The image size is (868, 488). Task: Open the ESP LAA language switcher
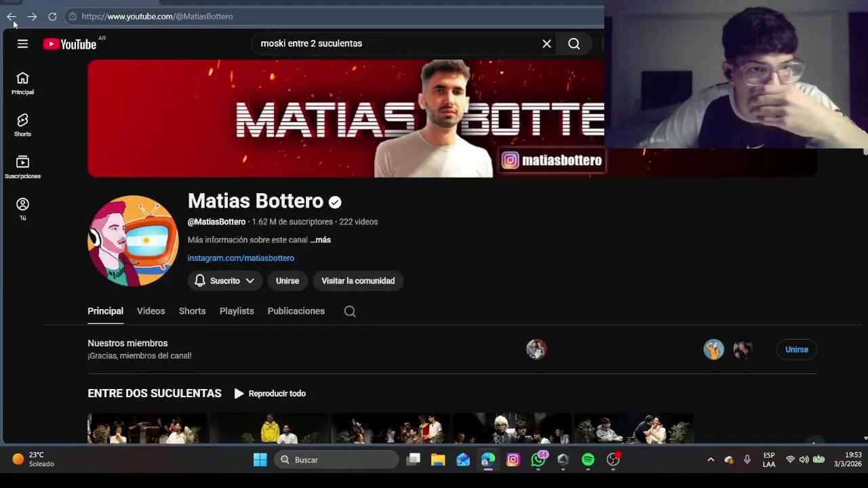click(769, 460)
